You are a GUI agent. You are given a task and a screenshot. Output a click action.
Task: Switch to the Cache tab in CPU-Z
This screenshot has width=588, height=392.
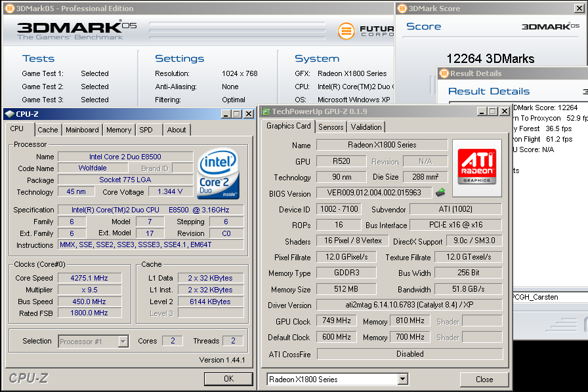(48, 130)
